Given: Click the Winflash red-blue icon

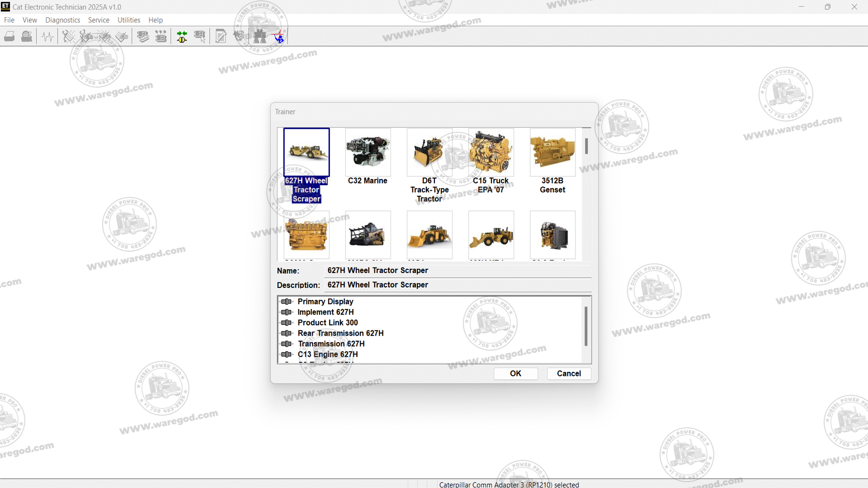Looking at the screenshot, I should pyautogui.click(x=278, y=36).
